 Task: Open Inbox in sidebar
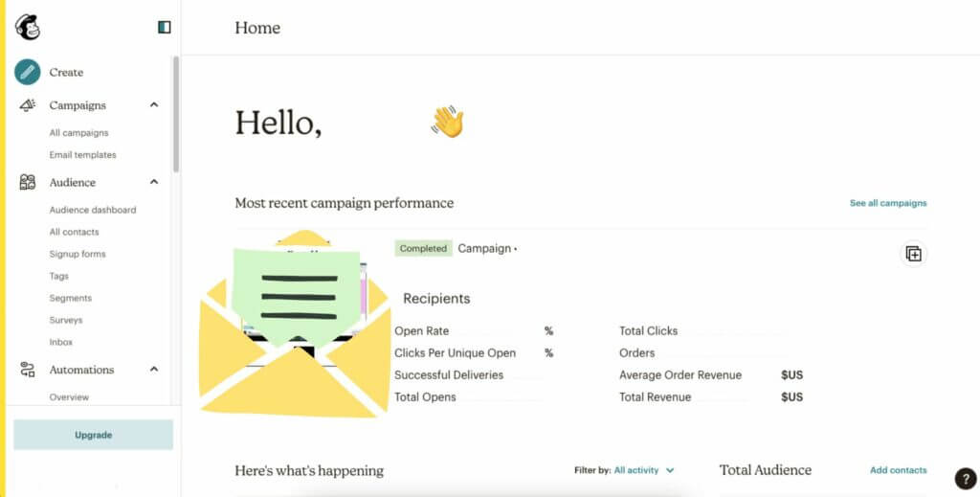point(61,342)
